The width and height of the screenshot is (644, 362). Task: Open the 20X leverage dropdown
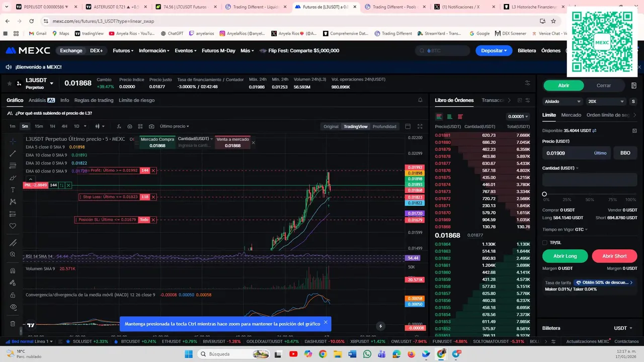606,101
